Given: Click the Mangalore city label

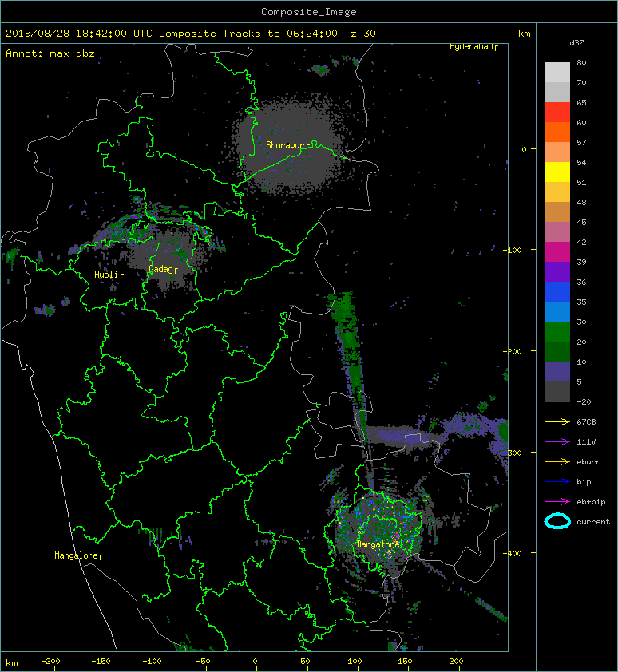Looking at the screenshot, I should pyautogui.click(x=78, y=555).
